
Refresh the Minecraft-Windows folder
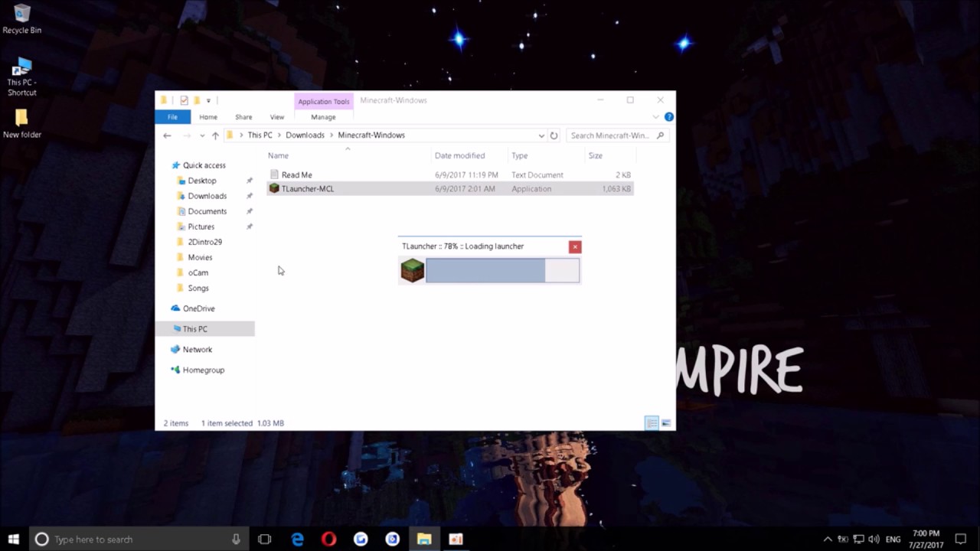[x=554, y=135]
